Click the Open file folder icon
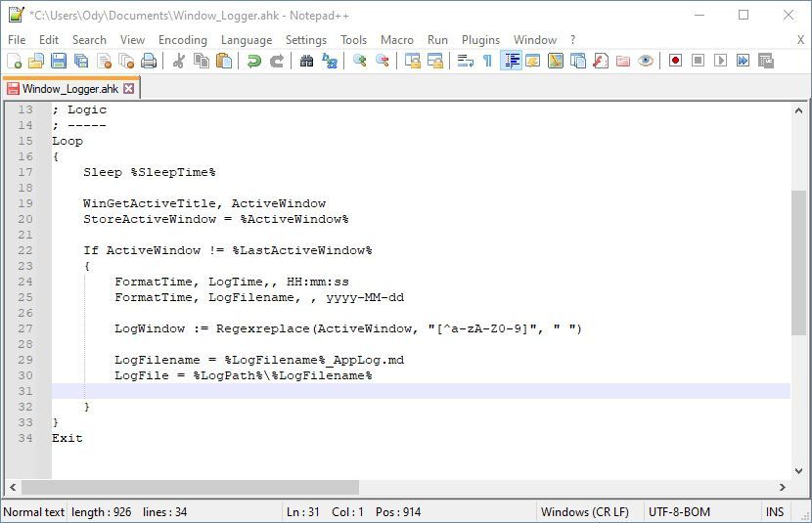 pos(36,61)
